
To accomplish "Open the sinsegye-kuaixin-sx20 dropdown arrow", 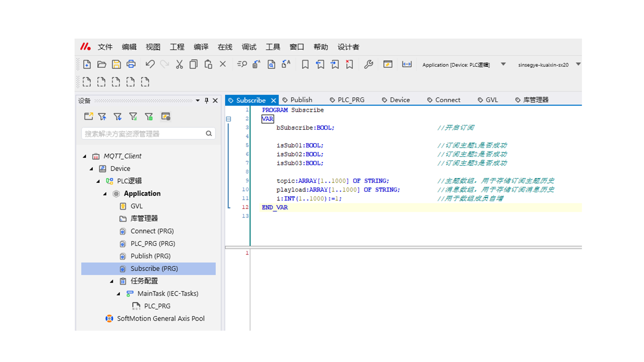I will (x=578, y=64).
